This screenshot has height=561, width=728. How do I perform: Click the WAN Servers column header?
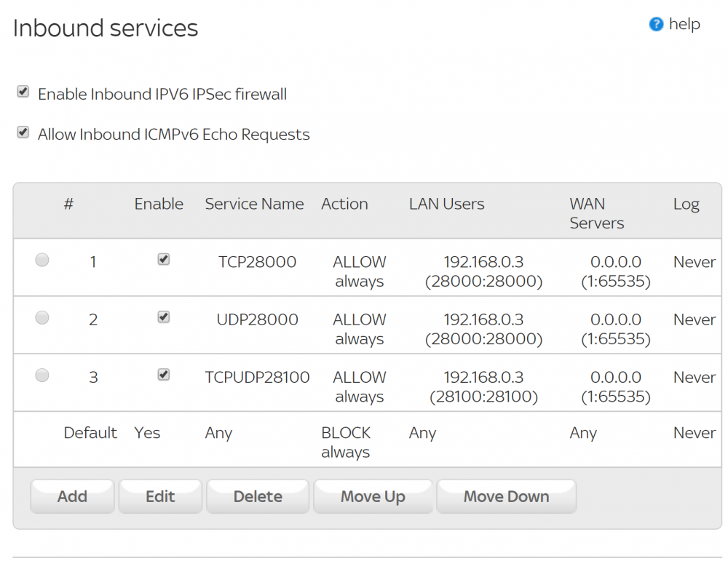tap(596, 213)
